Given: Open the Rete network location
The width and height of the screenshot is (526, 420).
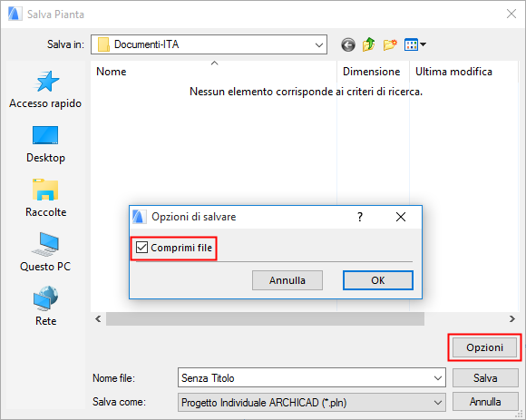Looking at the screenshot, I should (45, 307).
